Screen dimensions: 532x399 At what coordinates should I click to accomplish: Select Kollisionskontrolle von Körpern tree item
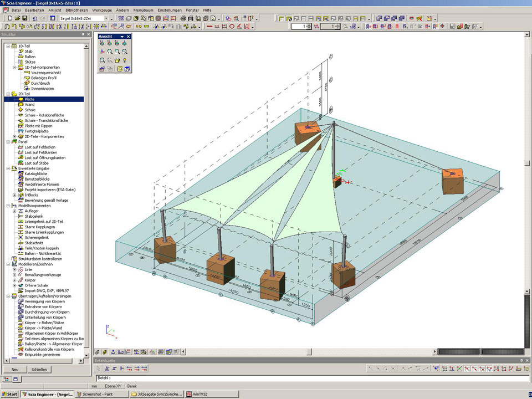click(49, 349)
